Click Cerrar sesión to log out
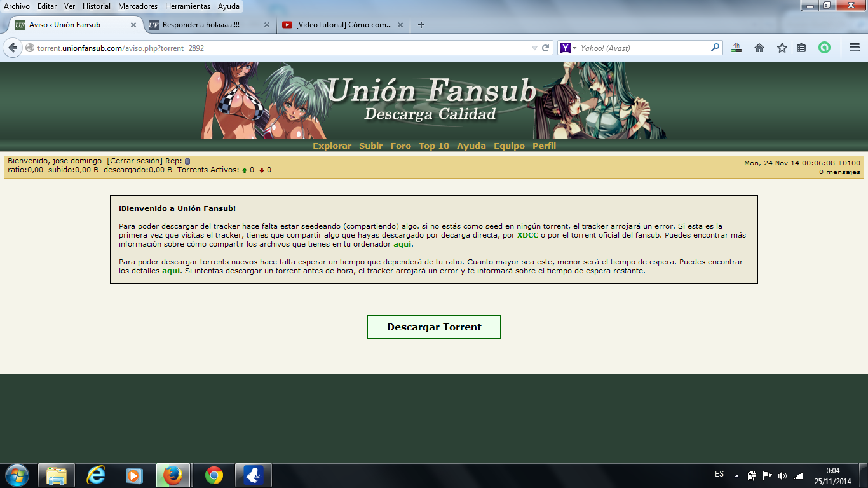This screenshot has width=868, height=488. [135, 161]
